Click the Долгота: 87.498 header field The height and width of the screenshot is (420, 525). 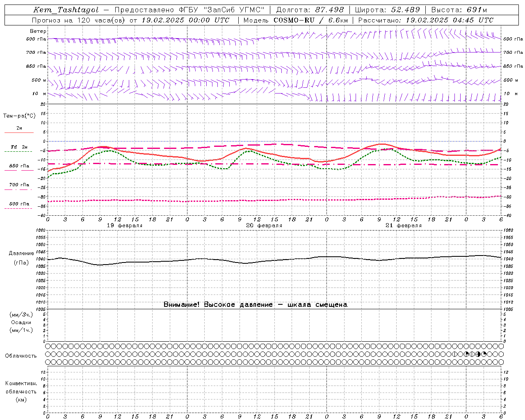(x=310, y=10)
